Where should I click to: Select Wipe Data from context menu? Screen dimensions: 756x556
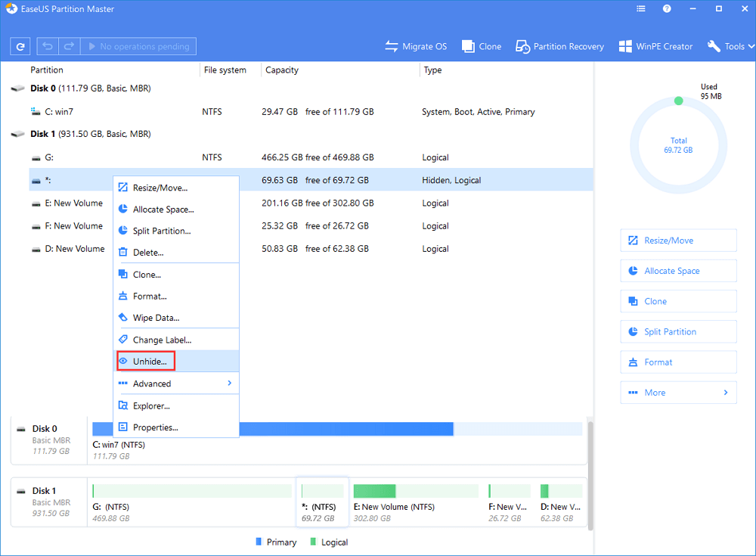(x=156, y=318)
